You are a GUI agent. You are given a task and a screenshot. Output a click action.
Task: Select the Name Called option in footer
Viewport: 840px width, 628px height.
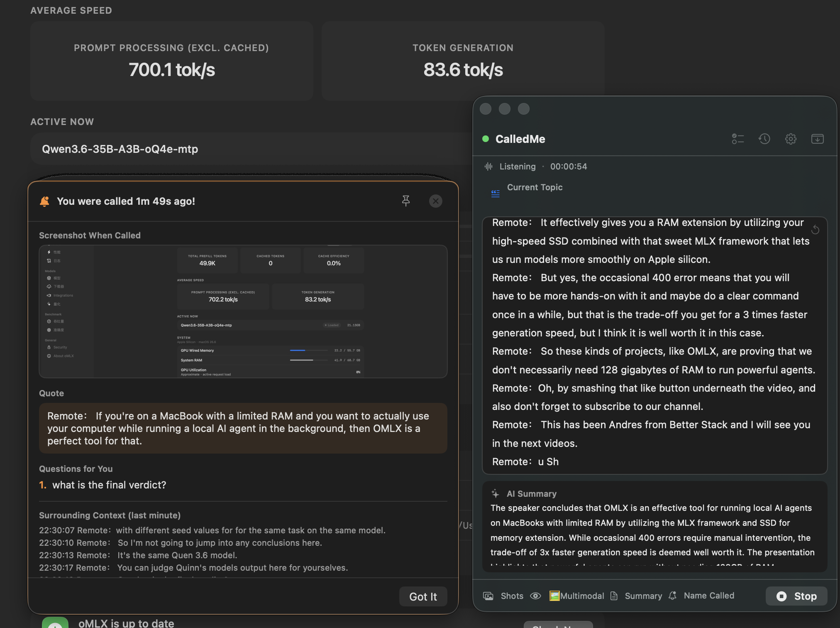[x=709, y=596]
